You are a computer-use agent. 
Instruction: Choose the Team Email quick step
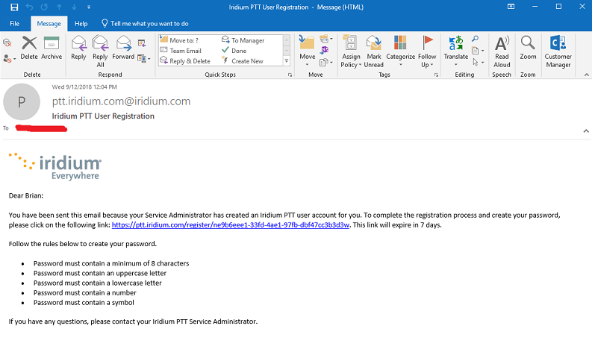tap(181, 51)
